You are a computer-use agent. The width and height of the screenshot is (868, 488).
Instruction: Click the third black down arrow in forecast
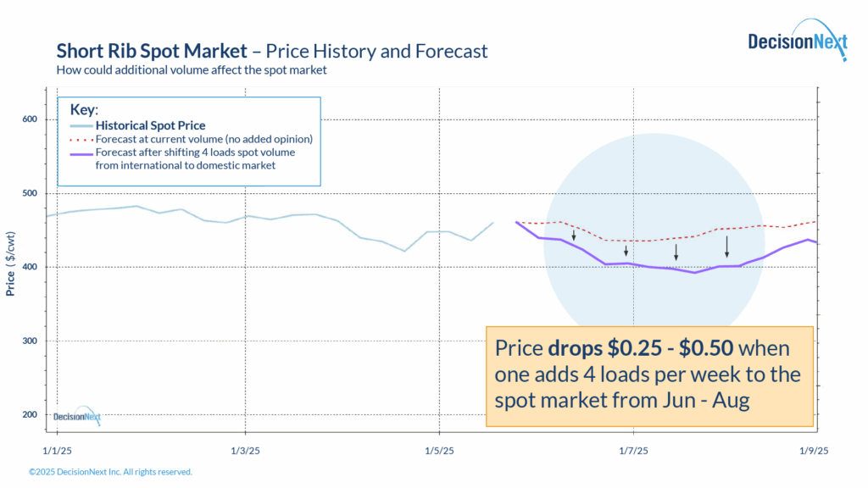tap(676, 252)
